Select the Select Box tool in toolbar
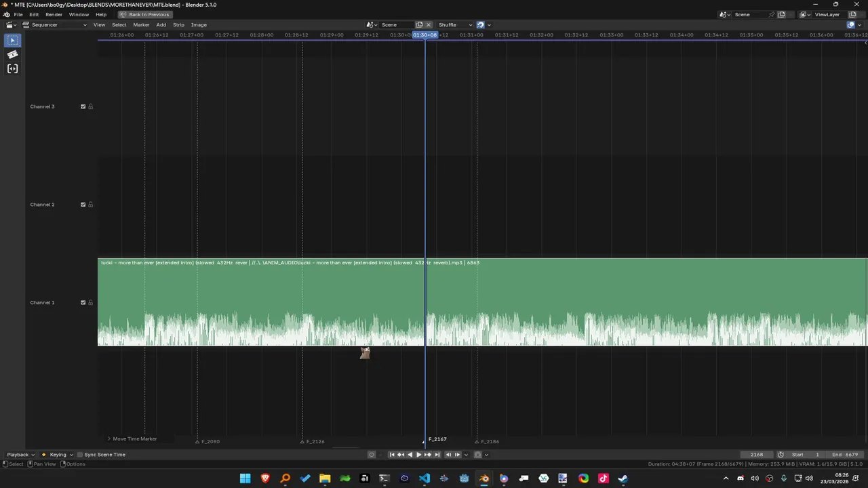 (12, 41)
